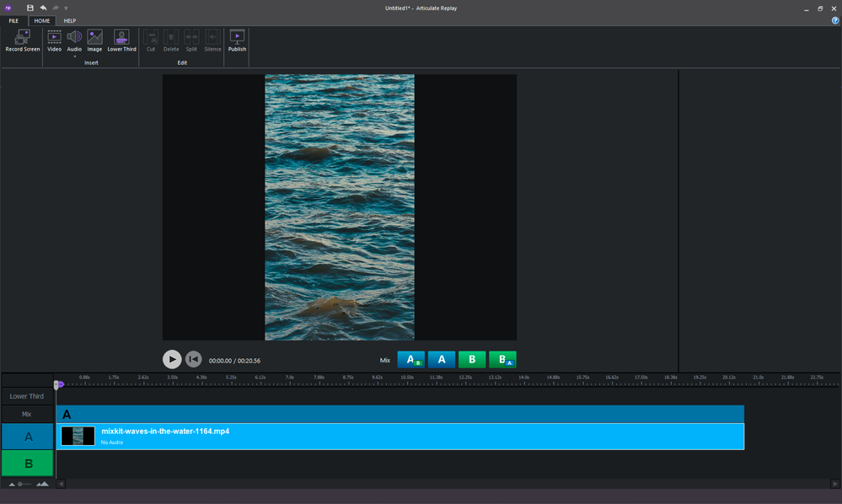Select track B header in timeline

[x=28, y=463]
